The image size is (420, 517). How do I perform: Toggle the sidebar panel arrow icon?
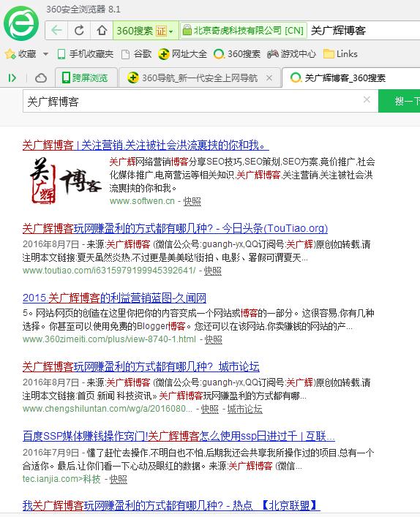click(x=12, y=78)
